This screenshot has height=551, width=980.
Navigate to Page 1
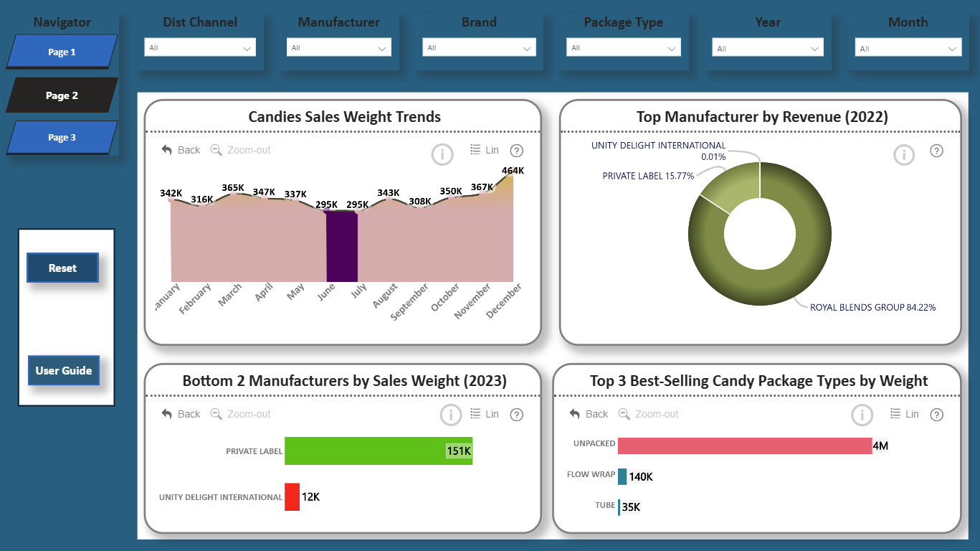62,52
